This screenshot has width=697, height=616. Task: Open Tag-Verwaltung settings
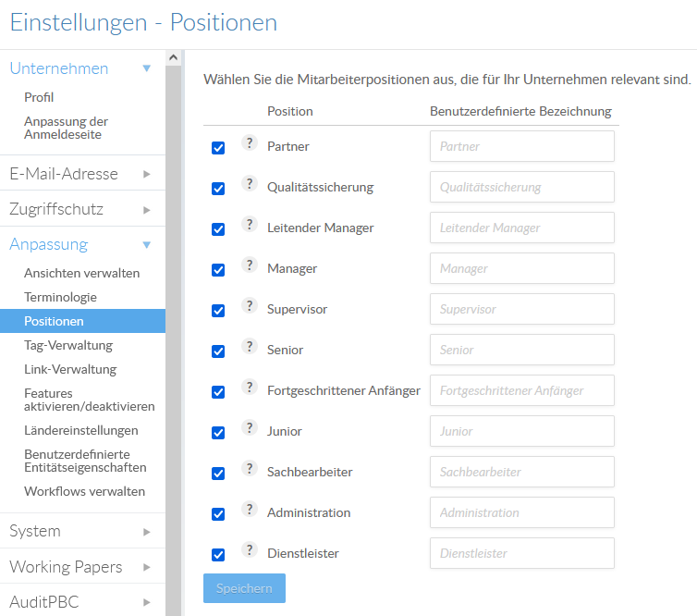(x=68, y=345)
